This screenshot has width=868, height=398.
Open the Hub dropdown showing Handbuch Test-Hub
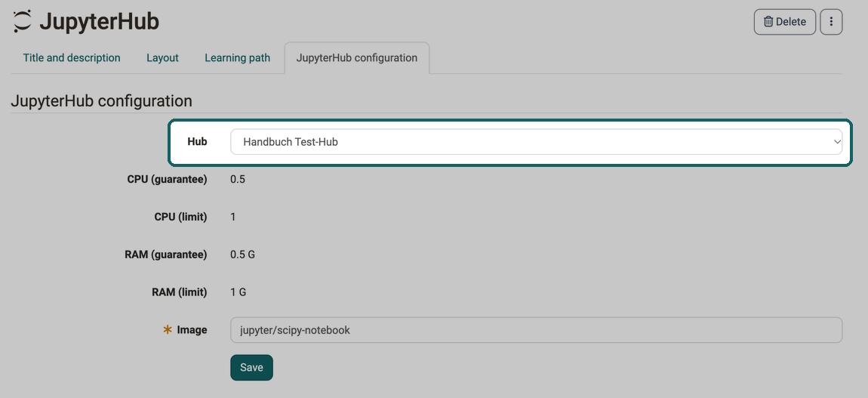tap(536, 142)
